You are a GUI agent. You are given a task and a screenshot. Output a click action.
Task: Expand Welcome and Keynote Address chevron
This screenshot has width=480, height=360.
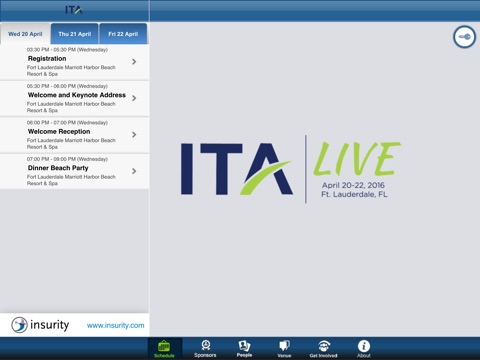[134, 98]
